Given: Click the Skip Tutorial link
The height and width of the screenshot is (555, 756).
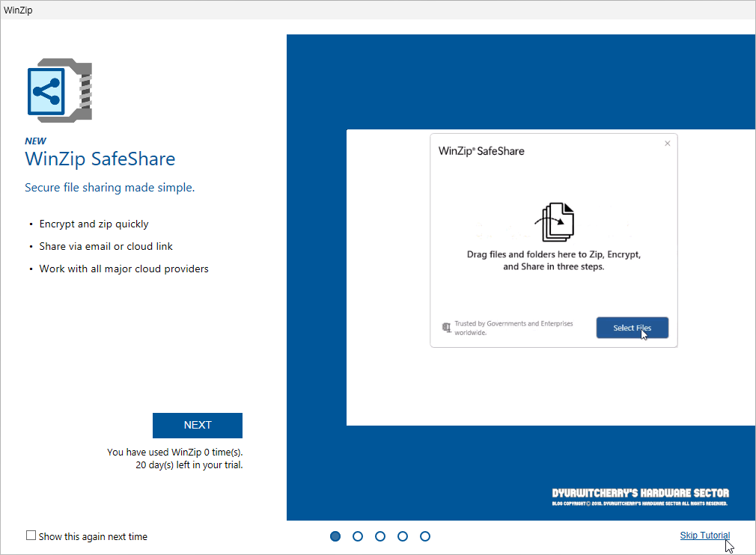Looking at the screenshot, I should pos(704,536).
